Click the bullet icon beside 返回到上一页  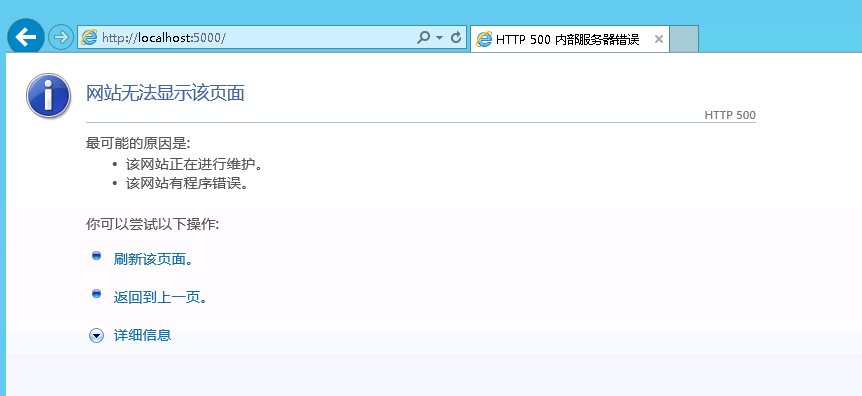coord(96,294)
